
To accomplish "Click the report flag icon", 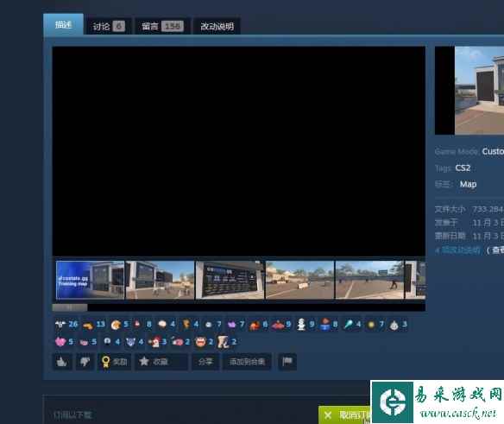I will (287, 362).
